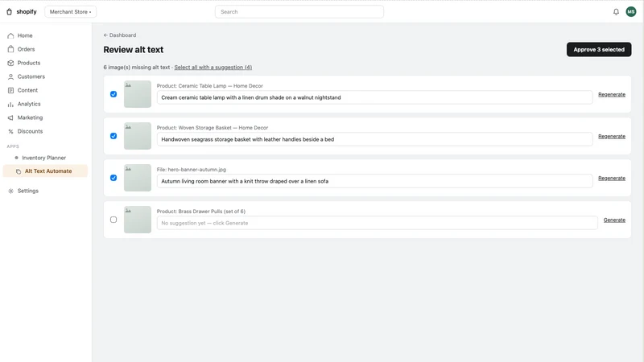This screenshot has height=362, width=644.
Task: Click the Marketing megaphone icon
Action: pyautogui.click(x=10, y=117)
